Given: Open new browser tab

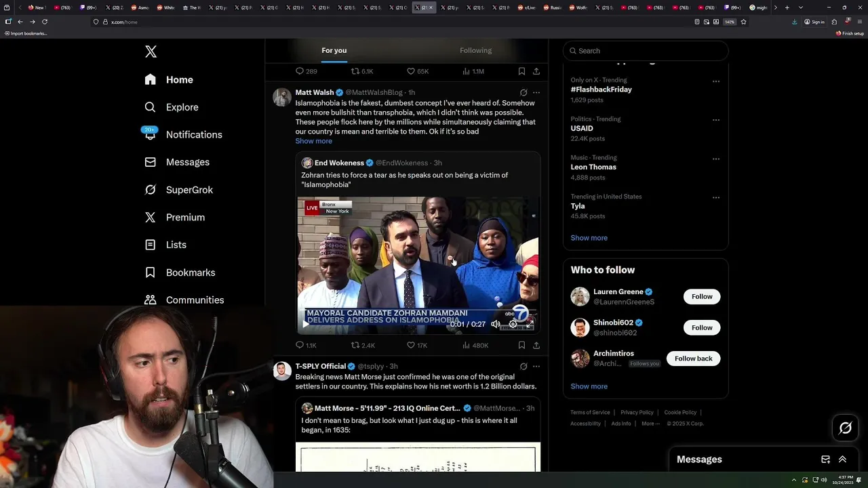Looking at the screenshot, I should (787, 7).
